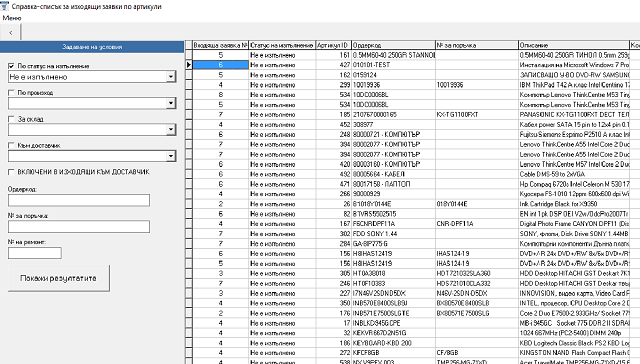
Task: Click highlighted request number cell '6'
Action: point(220,65)
